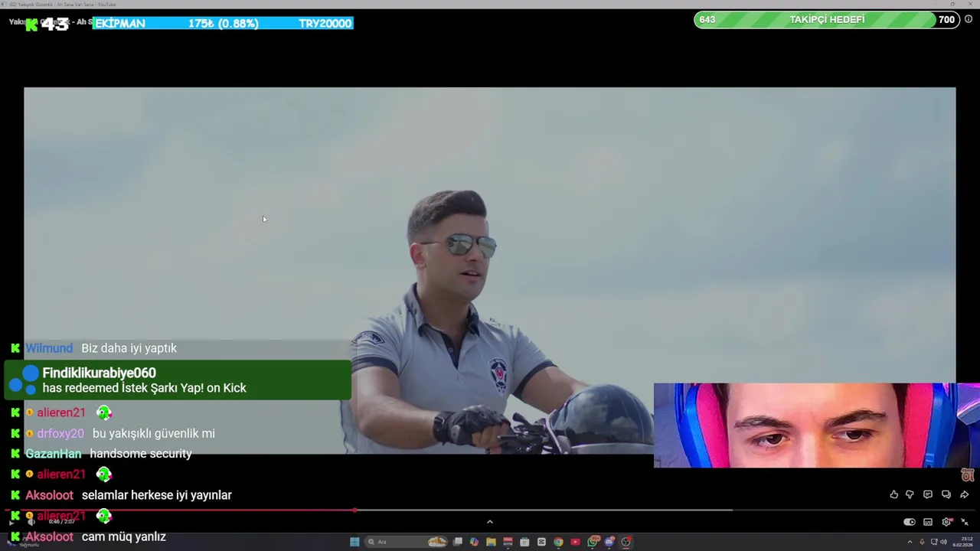This screenshot has width=980, height=551.
Task: Expand the hidden system tray icons chevron
Action: (x=910, y=542)
